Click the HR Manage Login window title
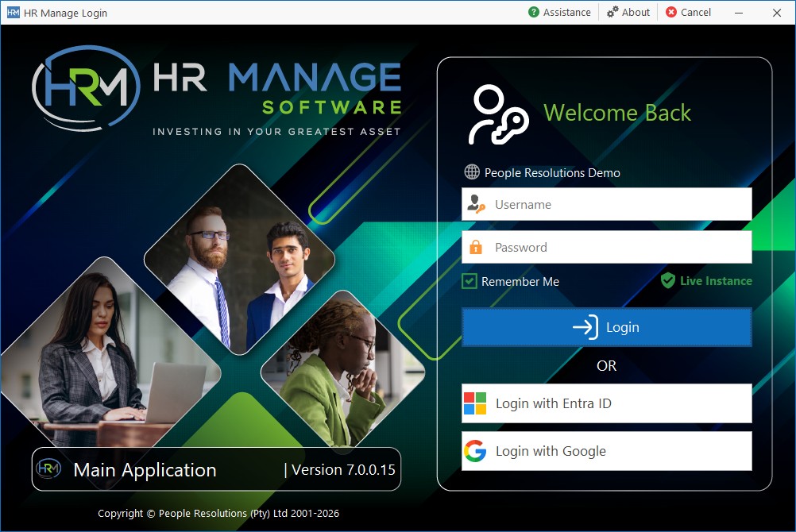The height and width of the screenshot is (532, 796). pos(65,13)
